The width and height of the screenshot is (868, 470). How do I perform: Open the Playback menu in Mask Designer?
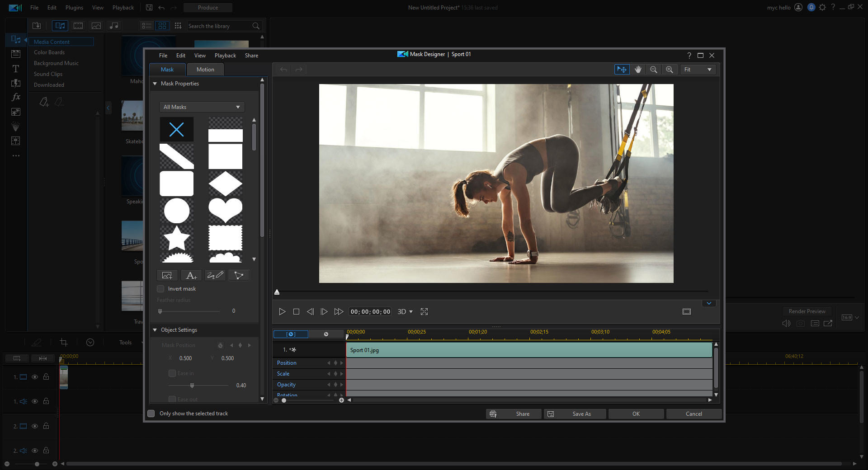[225, 55]
